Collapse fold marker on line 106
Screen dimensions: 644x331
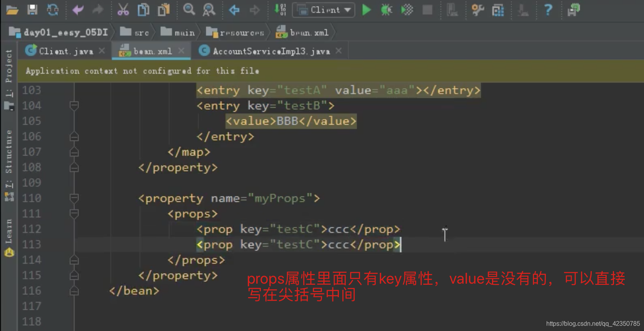pos(74,137)
